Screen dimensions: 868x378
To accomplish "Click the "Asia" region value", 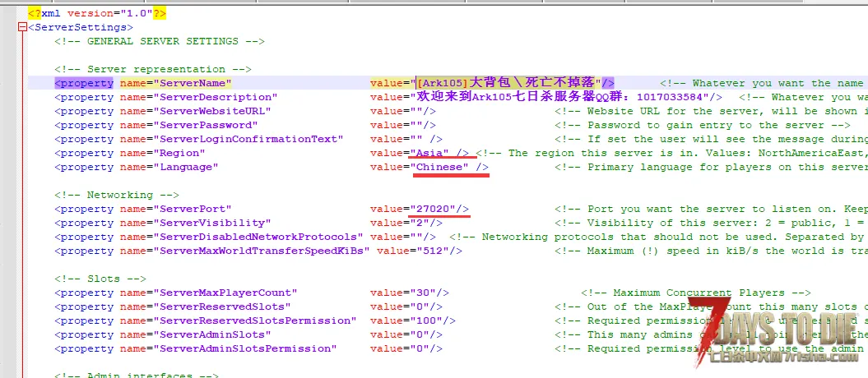I will tap(429, 153).
